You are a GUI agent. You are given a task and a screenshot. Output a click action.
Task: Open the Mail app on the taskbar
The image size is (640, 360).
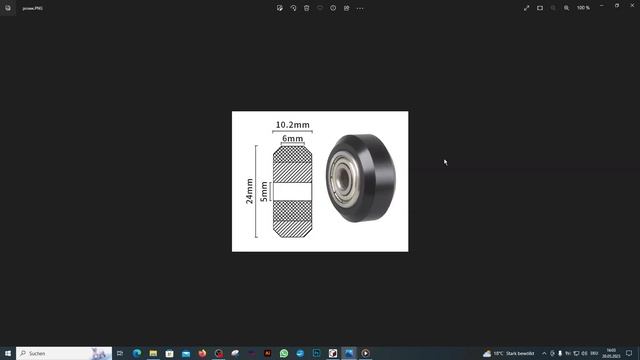tap(186, 353)
